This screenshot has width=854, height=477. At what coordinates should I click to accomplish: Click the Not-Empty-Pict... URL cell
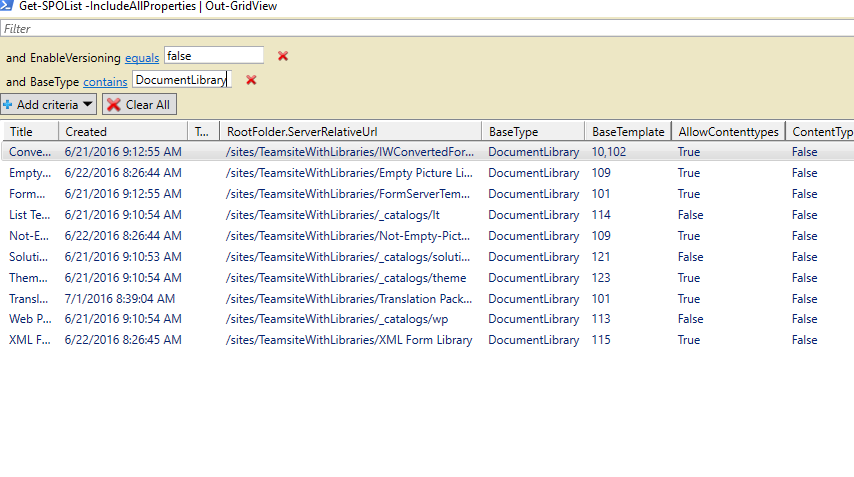point(347,236)
